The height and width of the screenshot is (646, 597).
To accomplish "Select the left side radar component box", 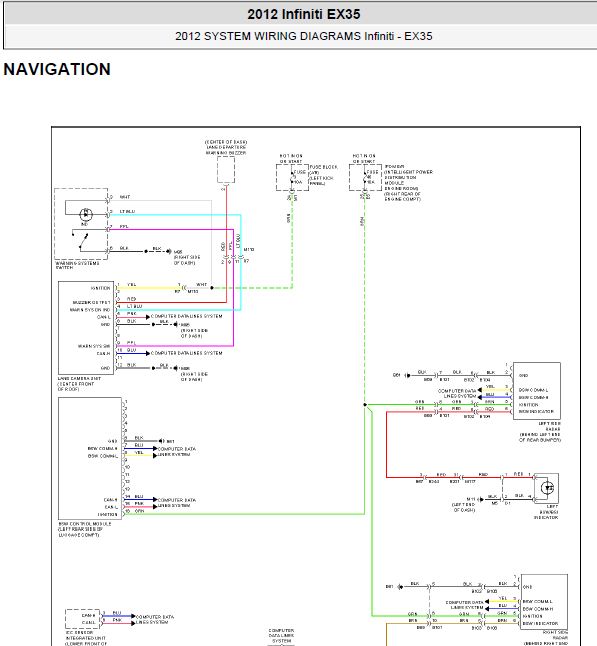I will pyautogui.click(x=537, y=391).
